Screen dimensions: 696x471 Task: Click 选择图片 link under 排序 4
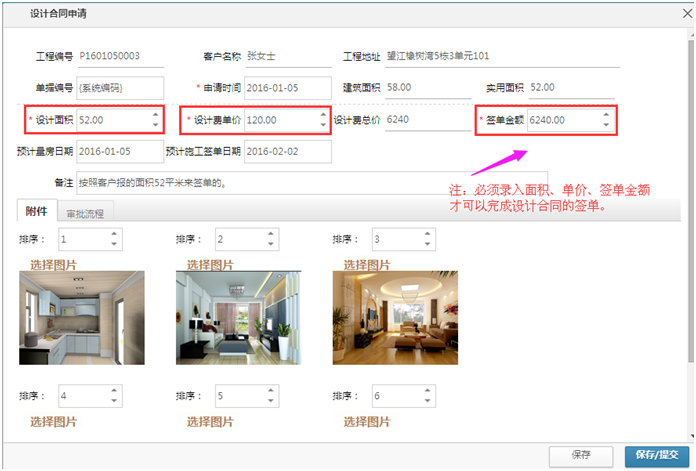[x=53, y=421]
